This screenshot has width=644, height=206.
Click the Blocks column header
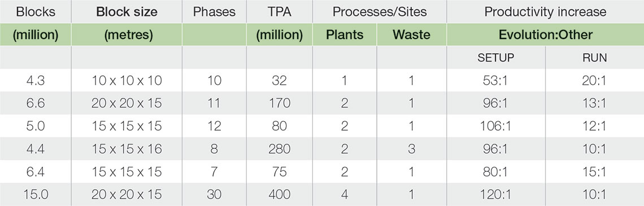36,12
